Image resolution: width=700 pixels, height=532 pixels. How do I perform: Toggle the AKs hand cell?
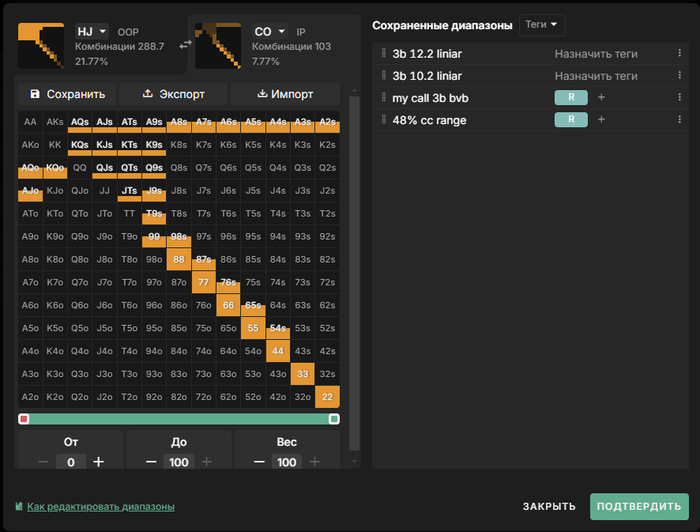55,122
